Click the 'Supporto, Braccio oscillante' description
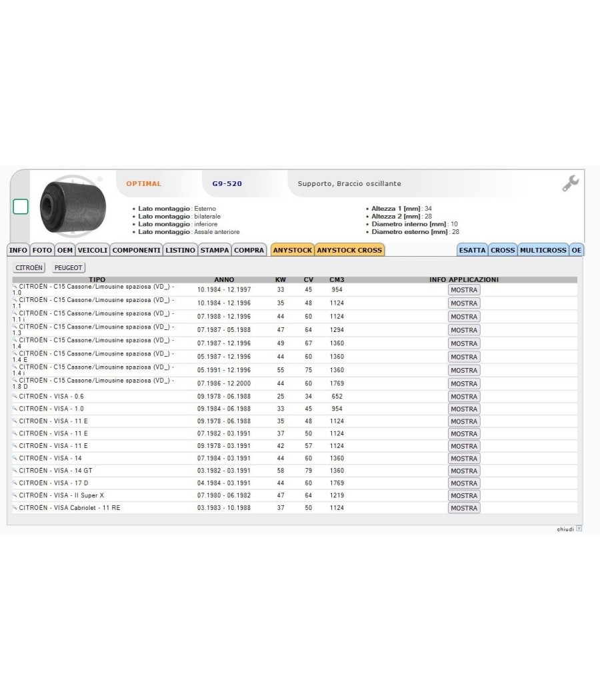The width and height of the screenshot is (600, 700). click(x=349, y=183)
